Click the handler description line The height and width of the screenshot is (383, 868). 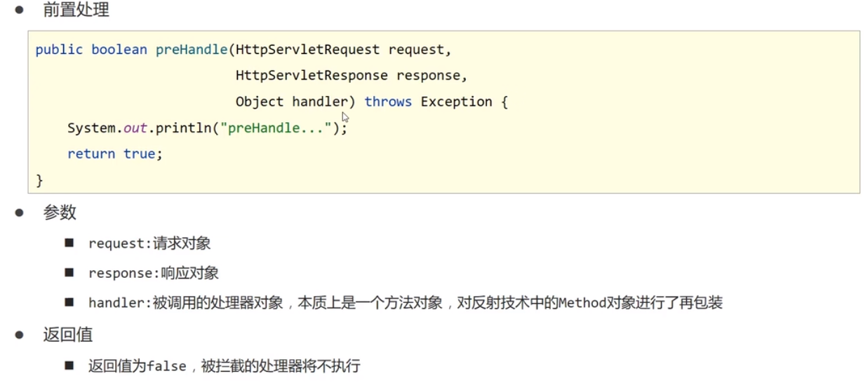(x=405, y=303)
